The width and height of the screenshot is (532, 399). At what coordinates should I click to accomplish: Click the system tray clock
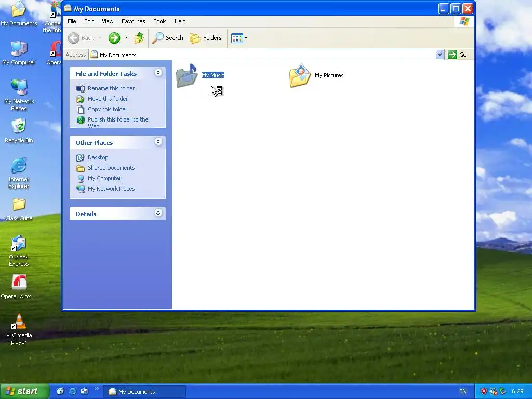518,392
